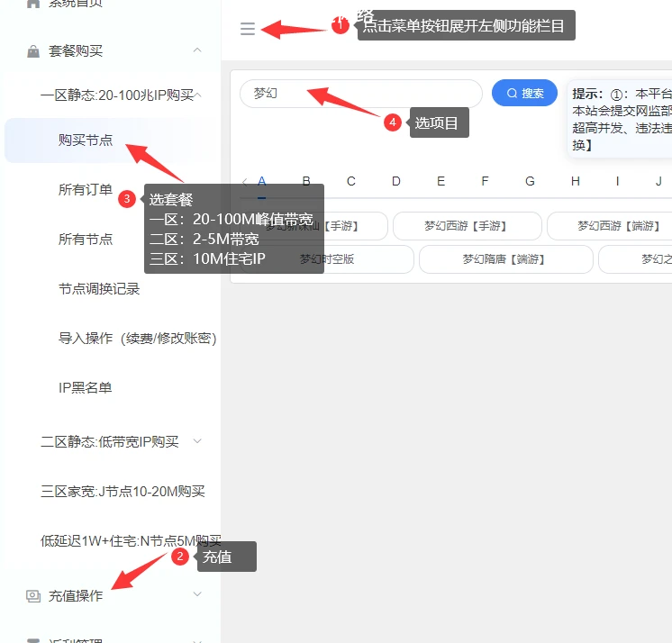The height and width of the screenshot is (643, 672).
Task: Select the 梦幻隋唐【端游】 project tag
Action: pyautogui.click(x=504, y=259)
